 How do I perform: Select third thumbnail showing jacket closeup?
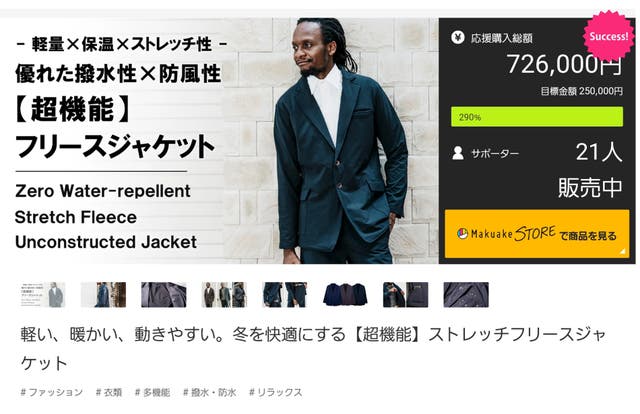click(164, 294)
